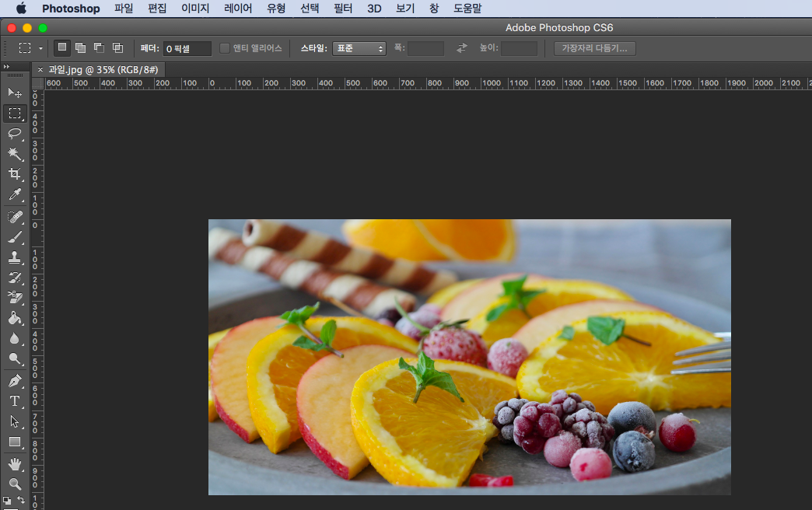Close the 과일.jpg document tab
The height and width of the screenshot is (510, 812).
coord(40,69)
